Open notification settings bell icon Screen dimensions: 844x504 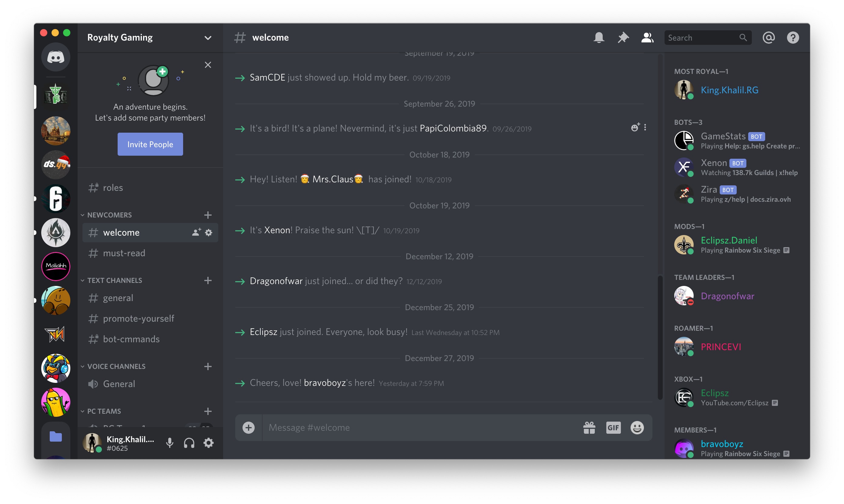click(x=599, y=37)
